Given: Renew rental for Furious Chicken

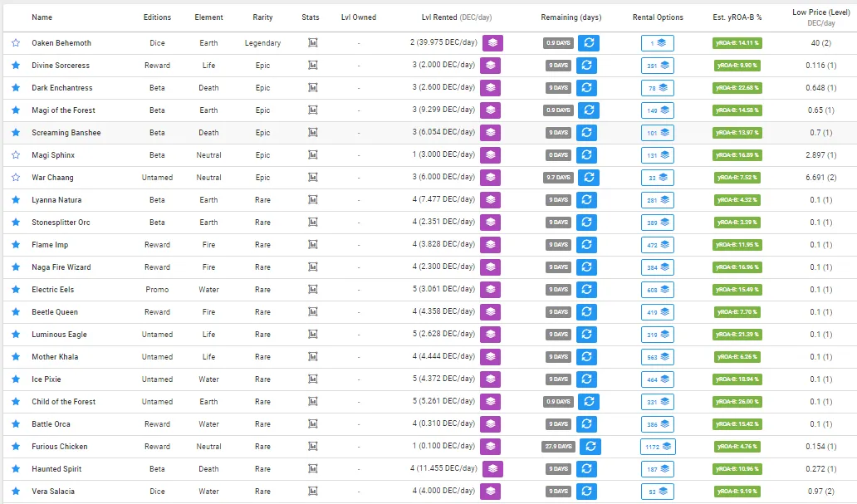Looking at the screenshot, I should [x=590, y=446].
